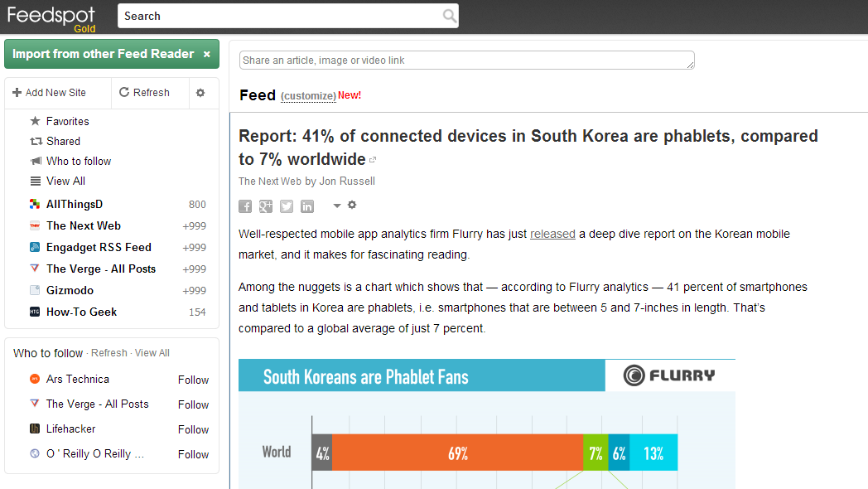Viewport: 868px width, 489px height.
Task: Open the released hyperlink in the article
Action: [x=552, y=233]
